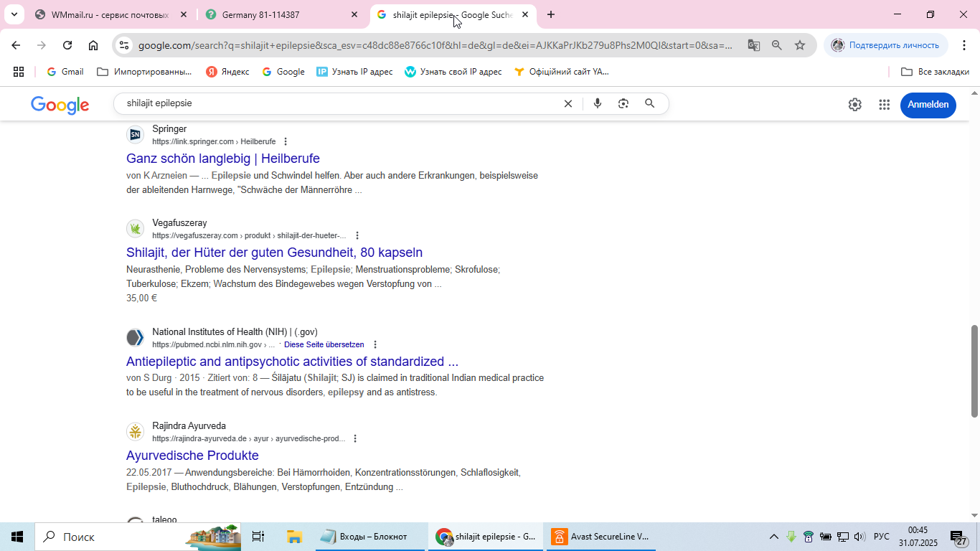
Task: Close the WMmail.ru tab
Action: point(184,14)
